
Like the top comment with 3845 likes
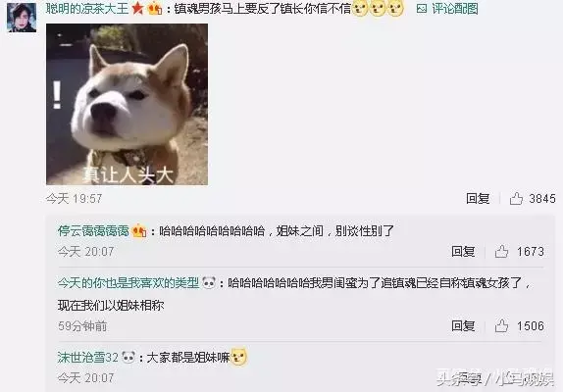tap(516, 198)
